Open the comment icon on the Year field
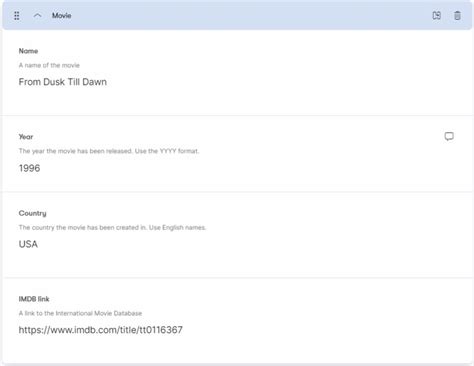The width and height of the screenshot is (474, 366). (449, 136)
